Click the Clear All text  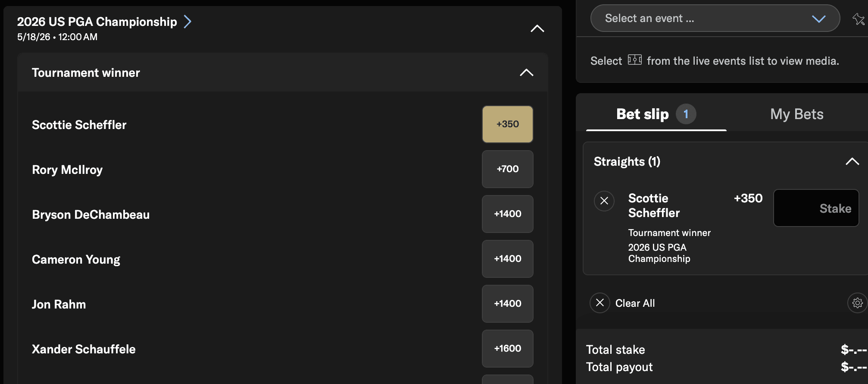[635, 303]
